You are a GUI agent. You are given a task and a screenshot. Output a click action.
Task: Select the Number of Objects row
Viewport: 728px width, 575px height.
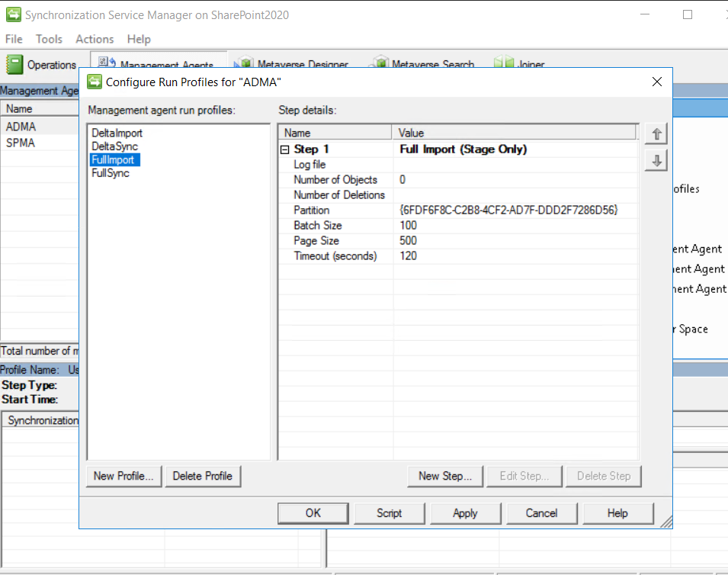tap(458, 180)
